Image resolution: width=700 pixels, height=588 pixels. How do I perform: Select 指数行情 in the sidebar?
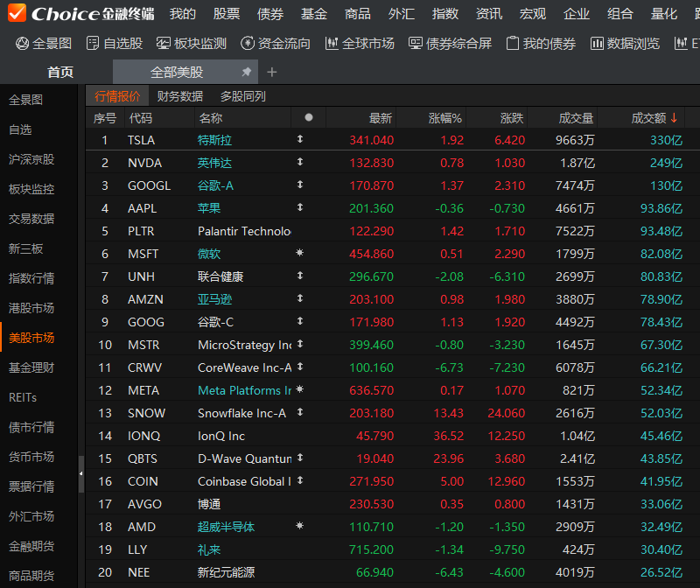pos(31,278)
